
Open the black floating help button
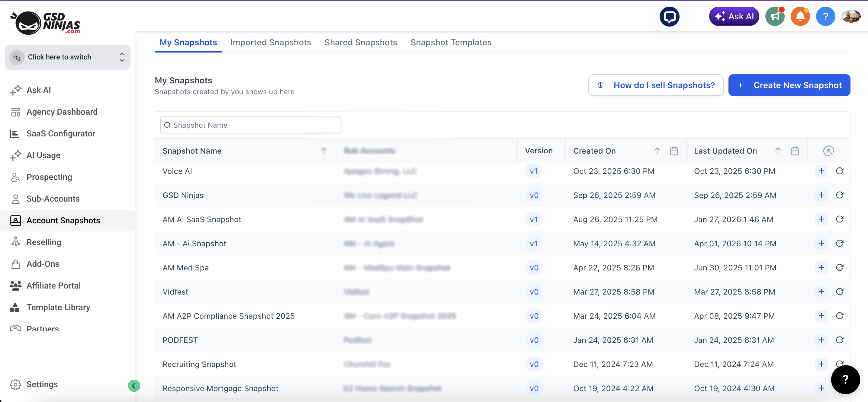point(845,379)
